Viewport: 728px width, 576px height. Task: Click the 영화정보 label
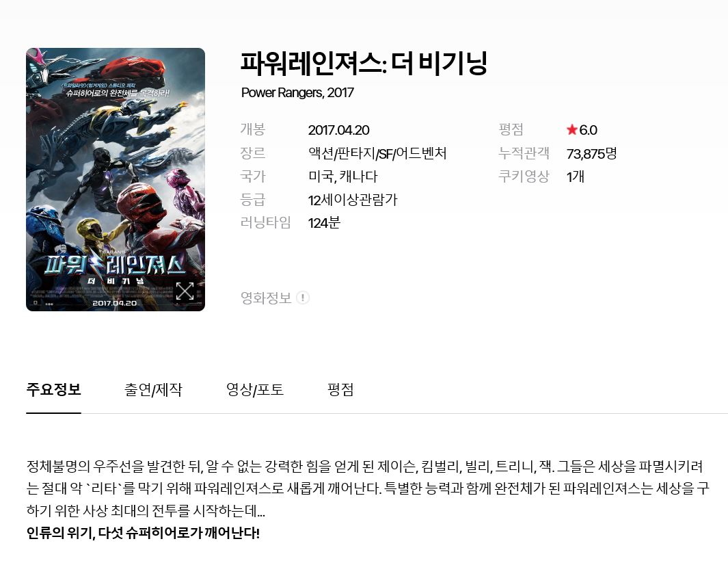[x=266, y=298]
